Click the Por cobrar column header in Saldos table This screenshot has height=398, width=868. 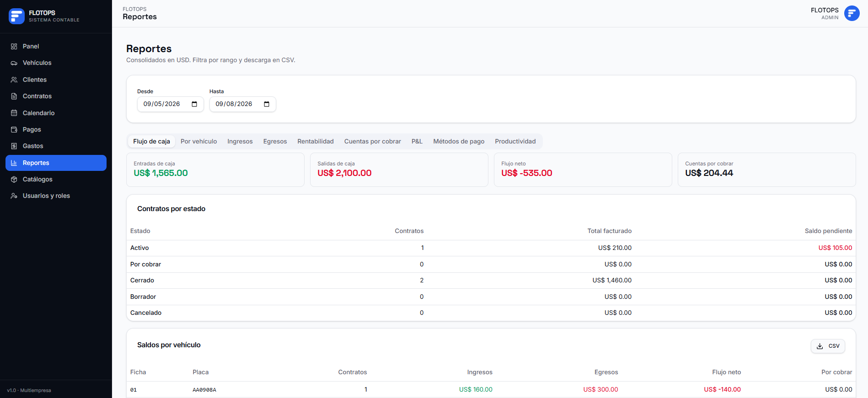836,372
